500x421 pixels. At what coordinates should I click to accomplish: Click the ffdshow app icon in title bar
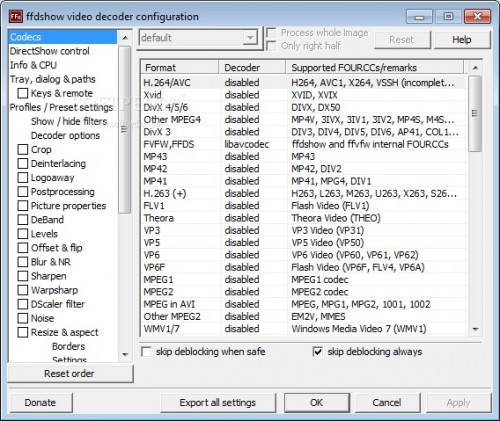coord(16,16)
